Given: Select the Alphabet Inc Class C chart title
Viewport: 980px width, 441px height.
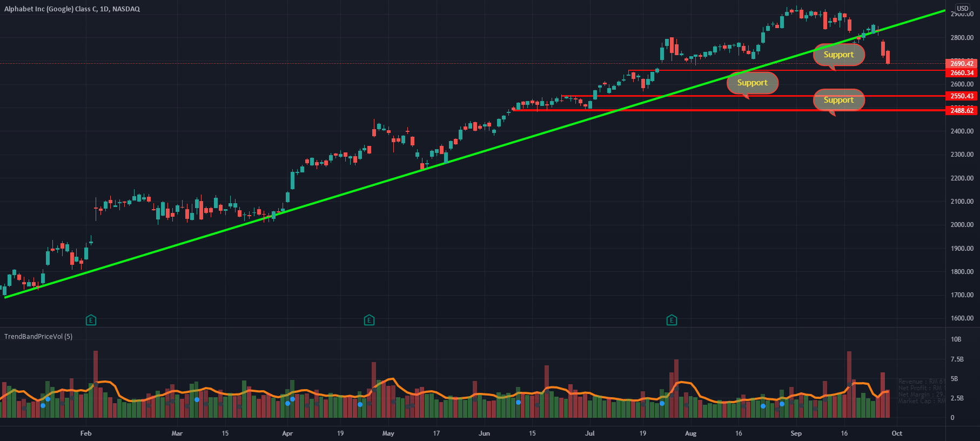Looking at the screenshot, I should pos(72,9).
